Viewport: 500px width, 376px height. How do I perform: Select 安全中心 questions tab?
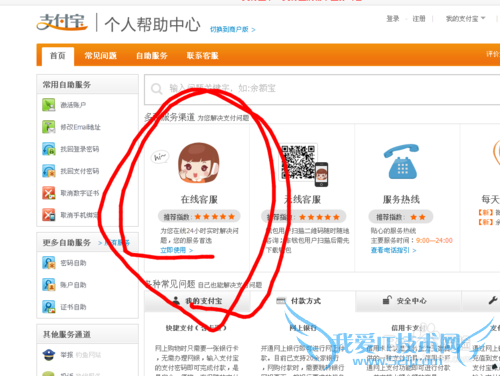[408, 301]
